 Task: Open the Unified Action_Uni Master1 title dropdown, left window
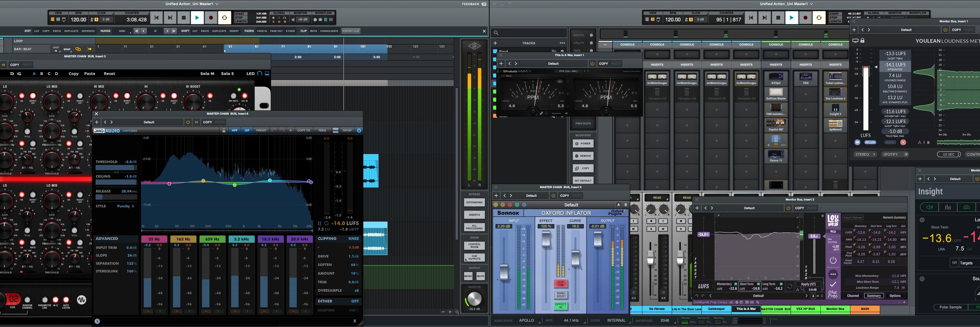click(x=192, y=4)
